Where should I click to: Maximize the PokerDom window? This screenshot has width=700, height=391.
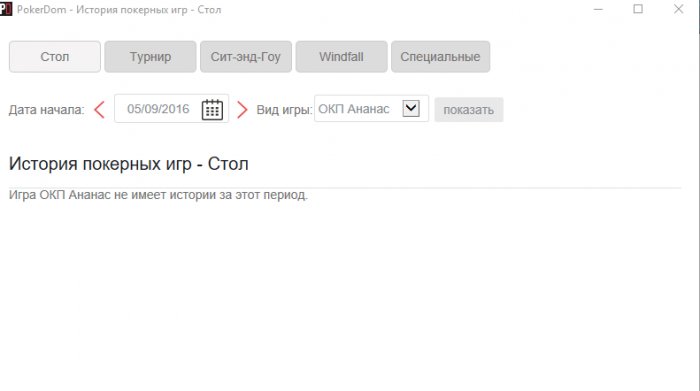coord(638,9)
